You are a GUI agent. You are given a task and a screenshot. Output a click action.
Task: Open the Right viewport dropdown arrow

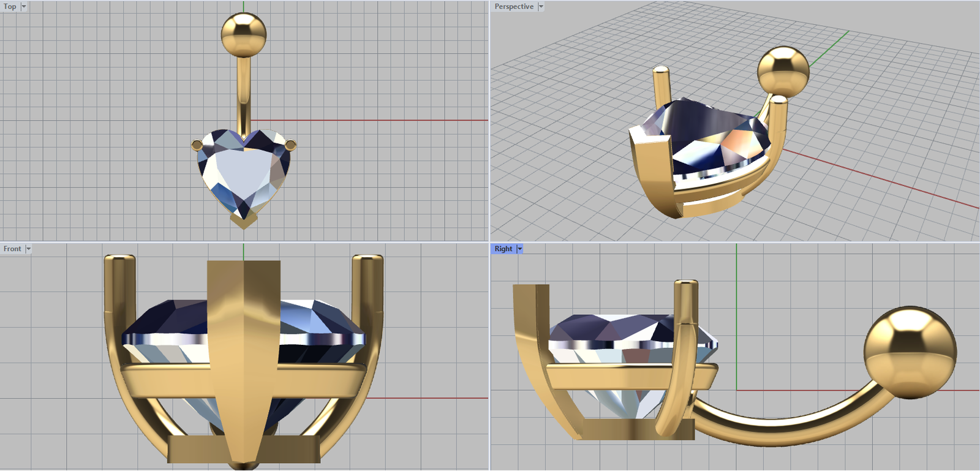(x=520, y=249)
